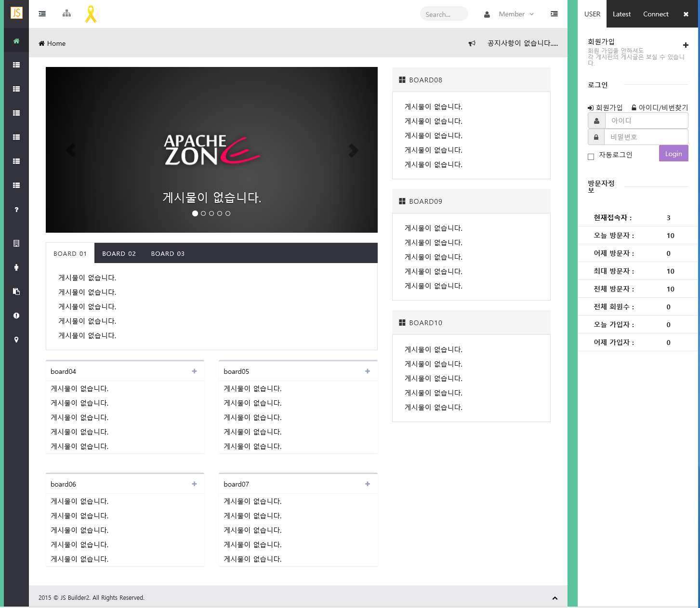The image size is (700, 608).
Task: Click the megaphone notice icon
Action: pos(472,43)
